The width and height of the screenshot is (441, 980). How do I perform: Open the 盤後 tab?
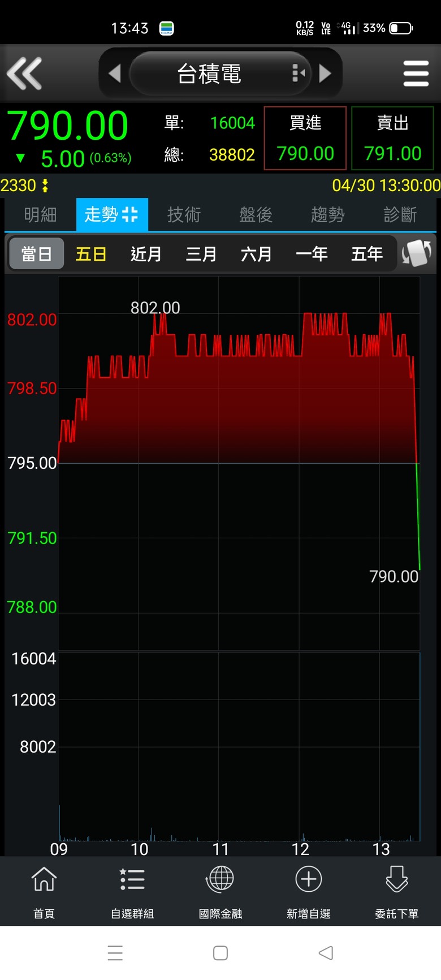pos(256,214)
